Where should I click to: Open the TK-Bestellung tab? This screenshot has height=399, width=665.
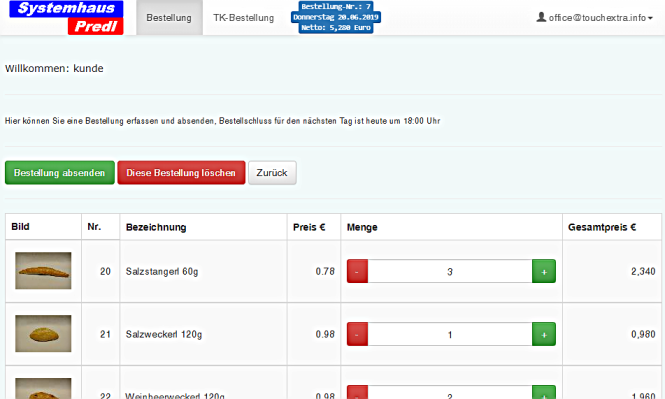243,17
